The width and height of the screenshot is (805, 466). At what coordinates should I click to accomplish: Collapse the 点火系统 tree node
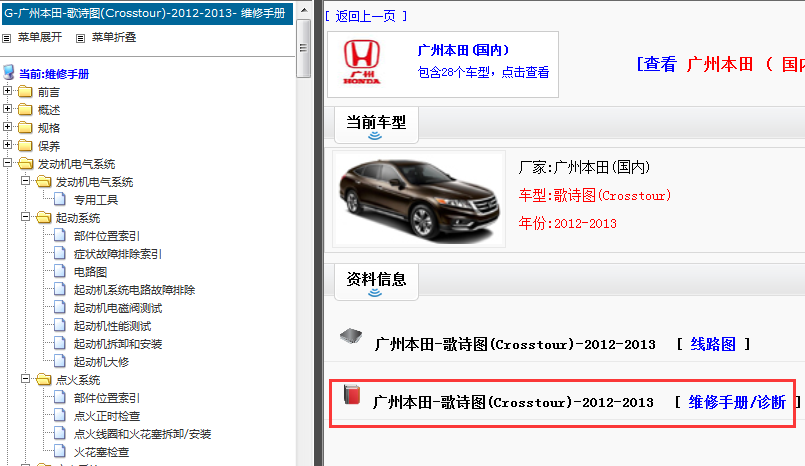pyautogui.click(x=25, y=379)
